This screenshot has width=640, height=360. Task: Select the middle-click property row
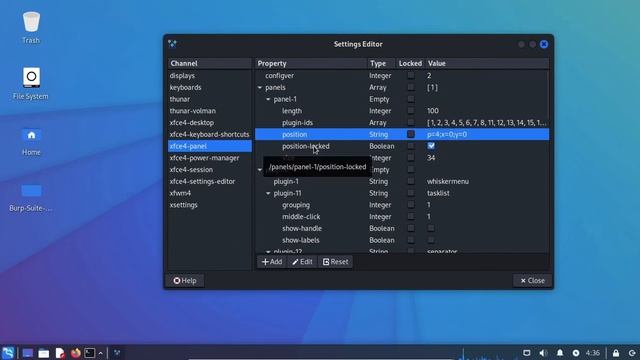pyautogui.click(x=402, y=217)
